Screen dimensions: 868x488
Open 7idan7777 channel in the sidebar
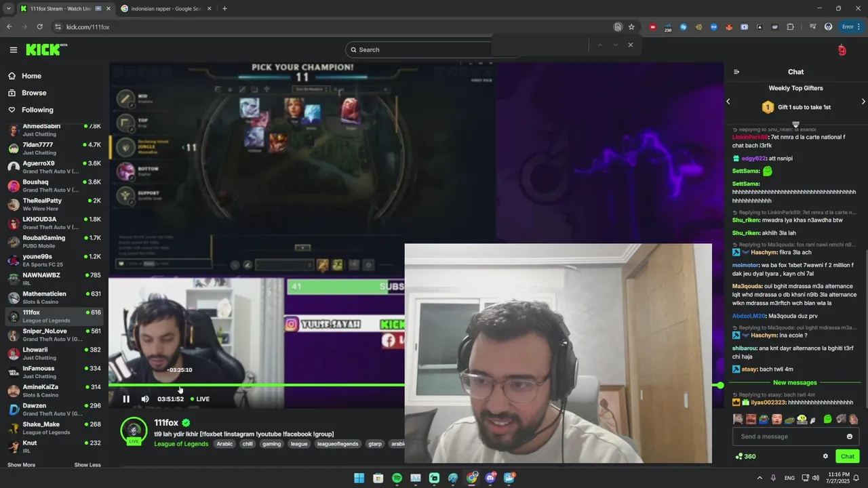[54, 148]
